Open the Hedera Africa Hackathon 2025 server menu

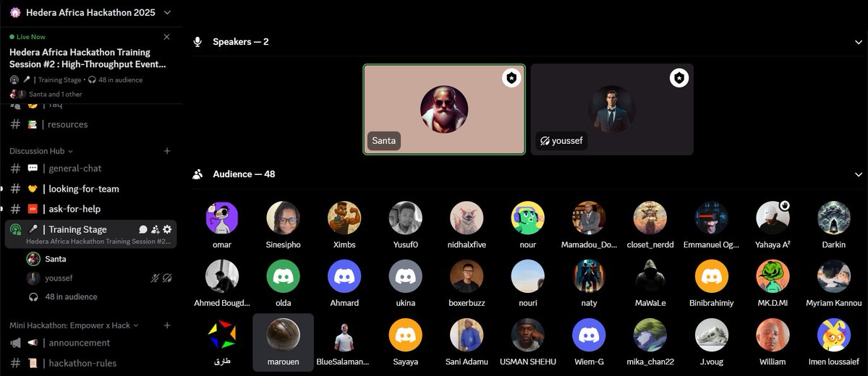(x=90, y=12)
